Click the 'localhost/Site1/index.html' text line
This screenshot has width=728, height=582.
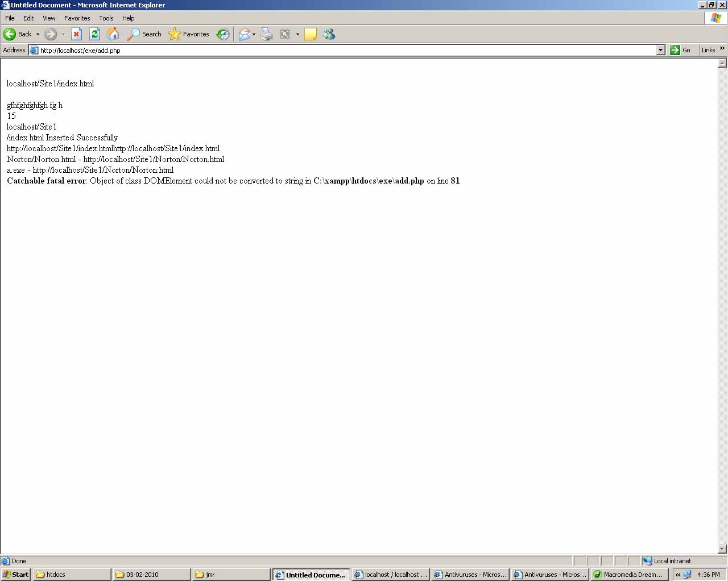click(x=50, y=84)
